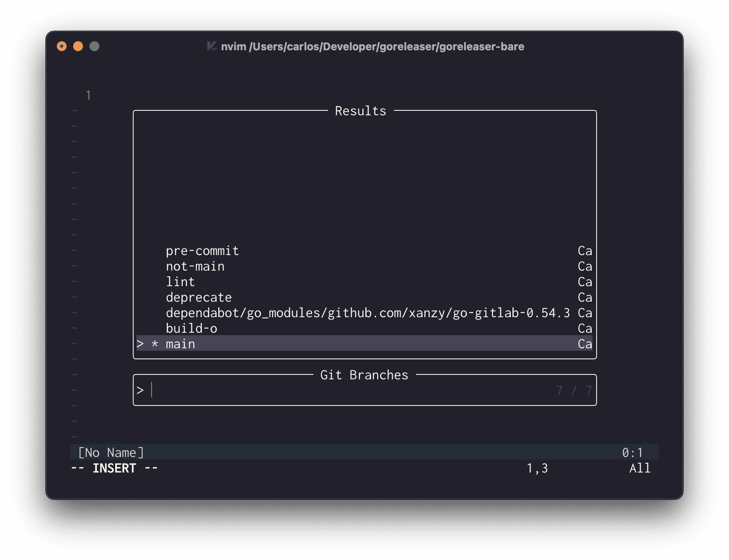Click the All scroll position indicator
This screenshot has width=729, height=560.
click(639, 468)
